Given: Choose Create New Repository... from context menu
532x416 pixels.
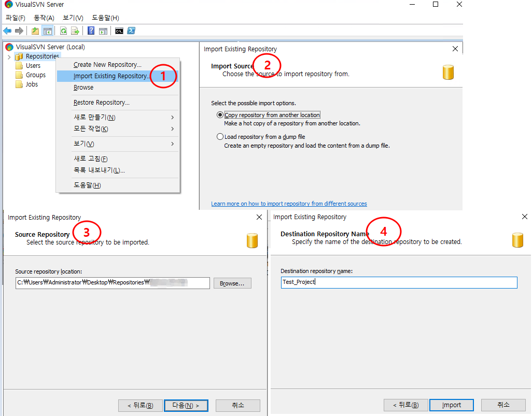Looking at the screenshot, I should tap(118, 64).
